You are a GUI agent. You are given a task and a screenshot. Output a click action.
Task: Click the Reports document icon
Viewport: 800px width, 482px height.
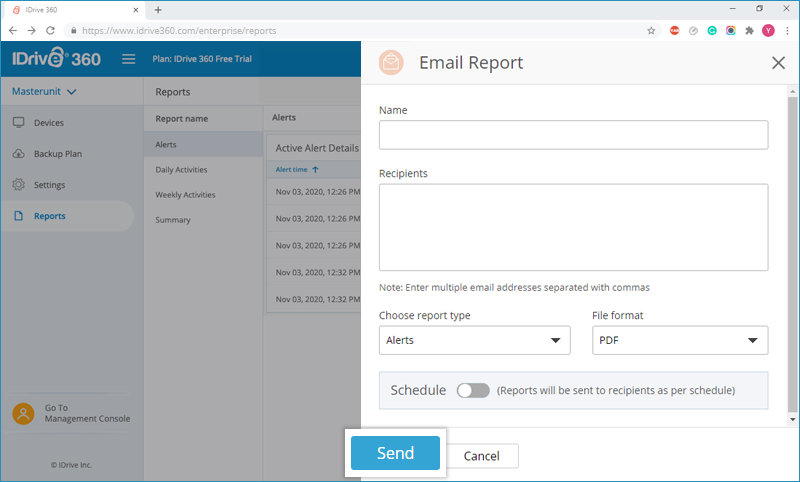(x=19, y=216)
